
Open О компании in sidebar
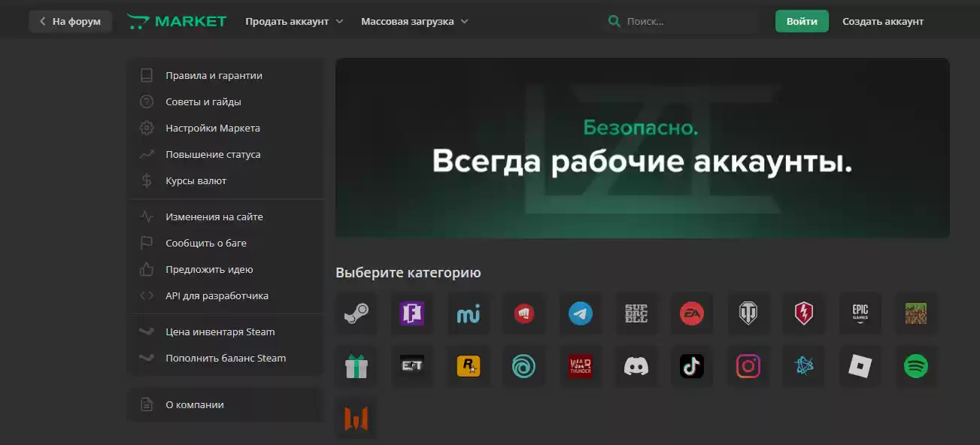226,404
